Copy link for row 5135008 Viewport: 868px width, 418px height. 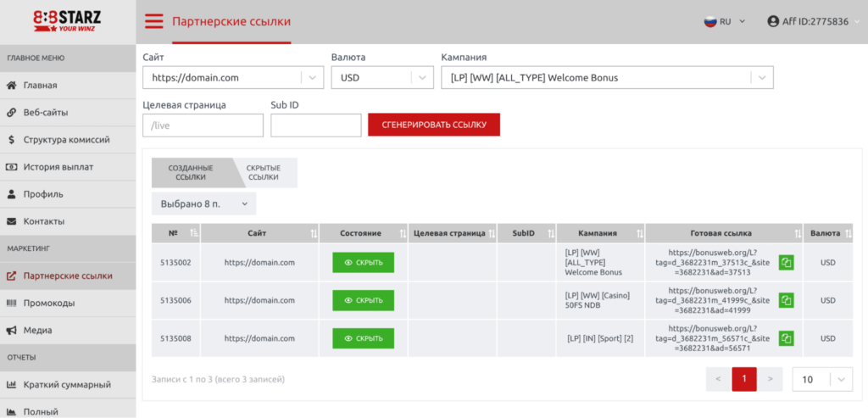coord(786,337)
